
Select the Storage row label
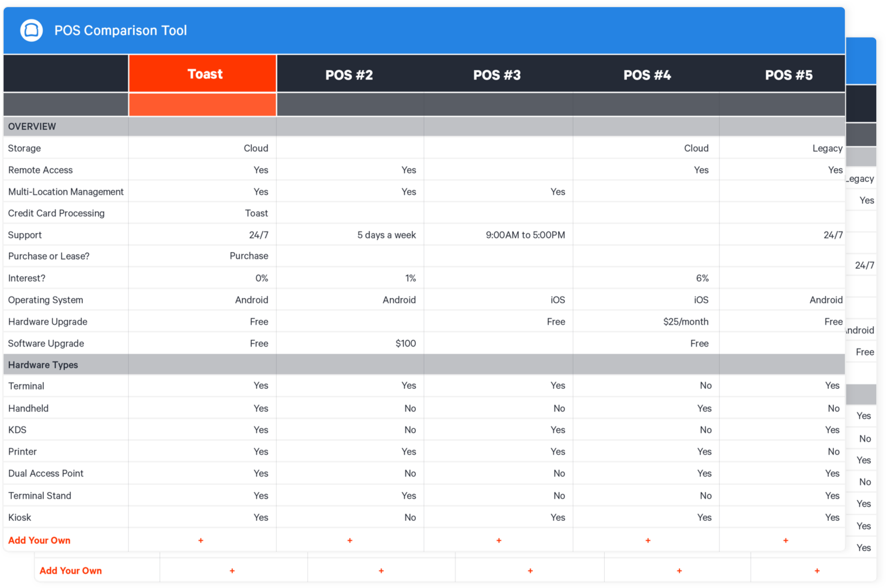point(24,148)
